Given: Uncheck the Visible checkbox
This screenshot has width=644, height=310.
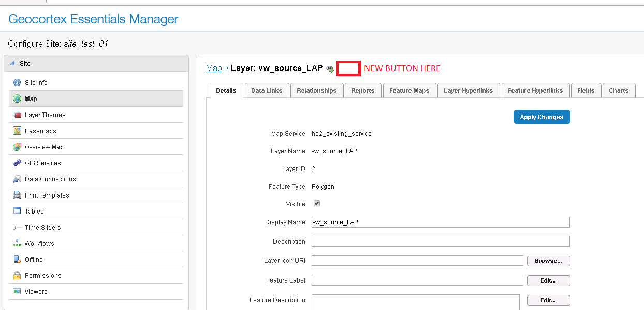Looking at the screenshot, I should pyautogui.click(x=317, y=204).
